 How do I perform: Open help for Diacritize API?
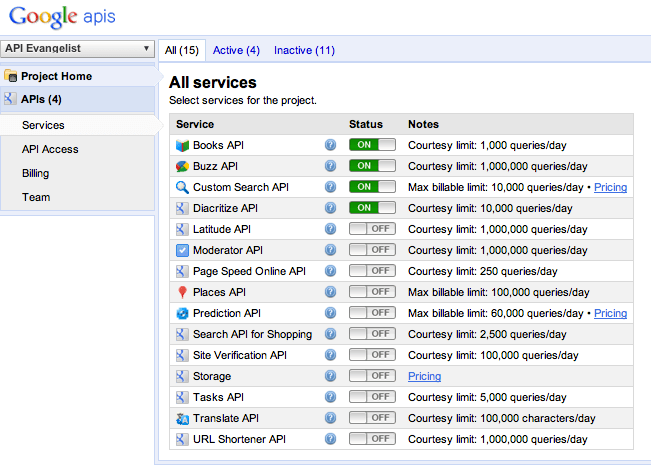coord(330,208)
